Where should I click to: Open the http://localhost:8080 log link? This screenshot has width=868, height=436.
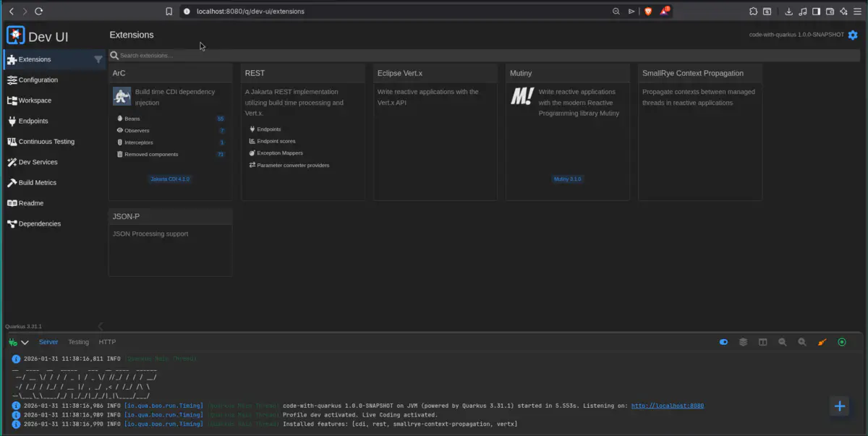(x=667, y=406)
